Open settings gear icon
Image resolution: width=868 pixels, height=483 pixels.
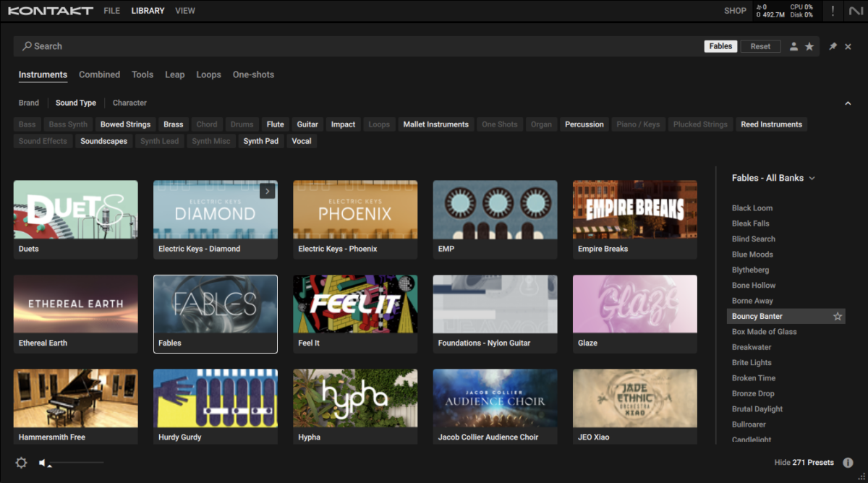(x=21, y=463)
